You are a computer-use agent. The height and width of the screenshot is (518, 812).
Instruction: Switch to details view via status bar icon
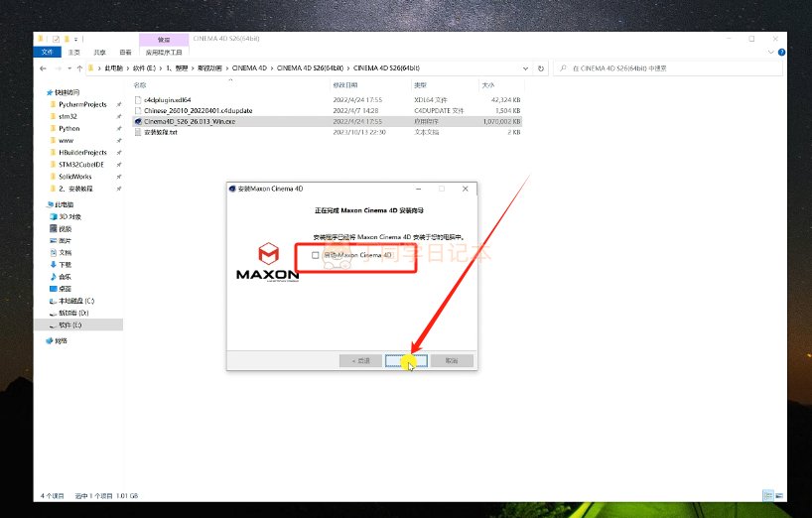pos(768,496)
